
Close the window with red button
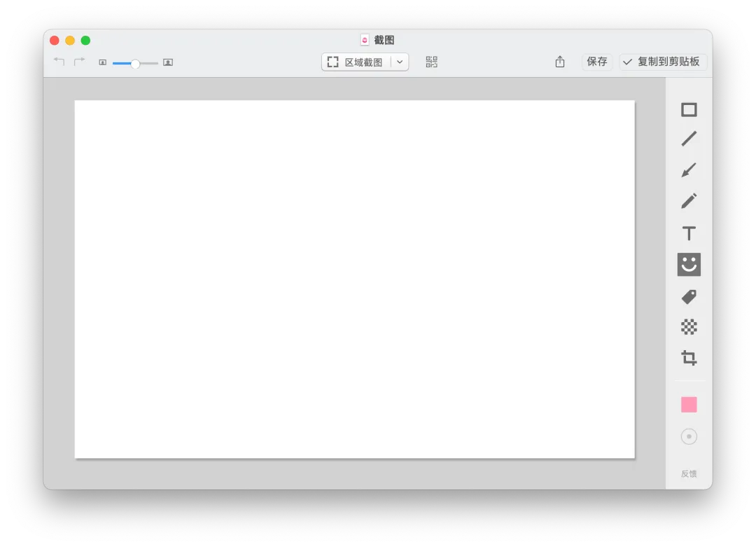pyautogui.click(x=55, y=41)
